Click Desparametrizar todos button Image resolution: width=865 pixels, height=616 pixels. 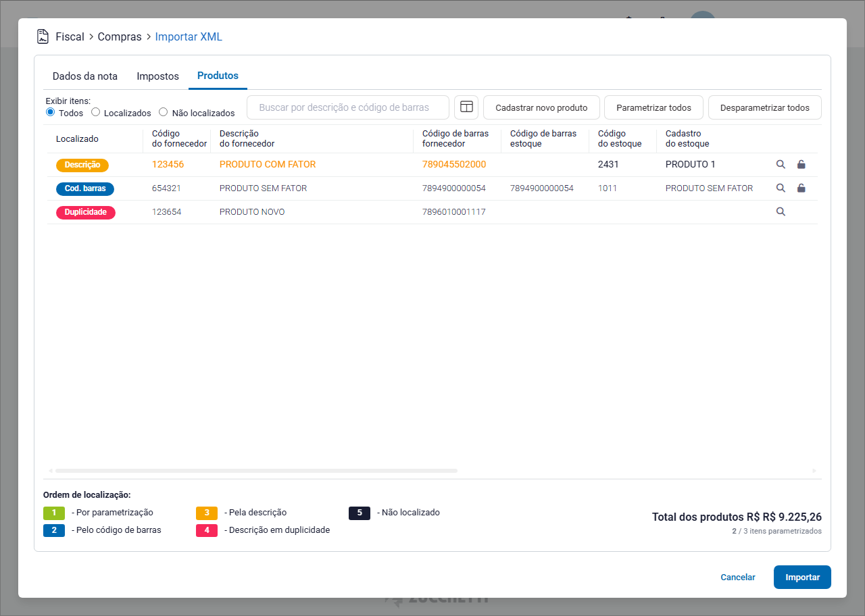tap(764, 107)
